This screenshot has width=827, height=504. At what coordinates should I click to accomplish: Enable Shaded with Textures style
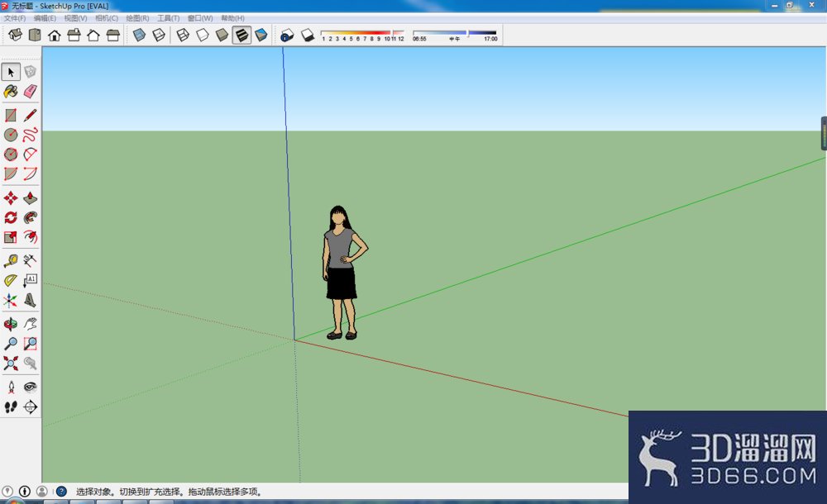pos(241,36)
